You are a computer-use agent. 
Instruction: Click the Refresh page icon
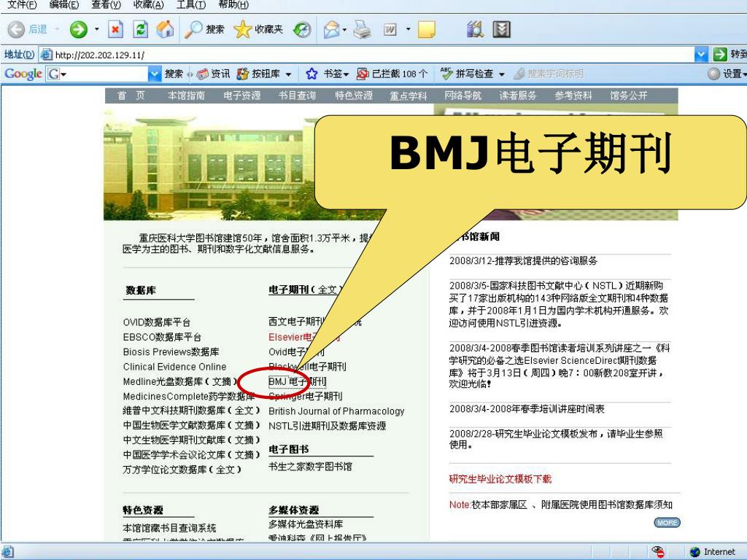pos(140,29)
